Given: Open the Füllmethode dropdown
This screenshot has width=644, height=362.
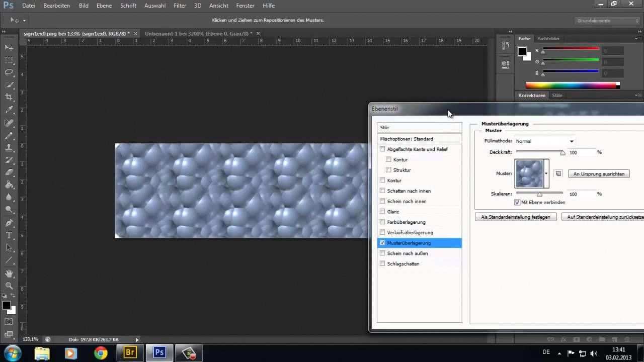Looking at the screenshot, I should [x=544, y=141].
